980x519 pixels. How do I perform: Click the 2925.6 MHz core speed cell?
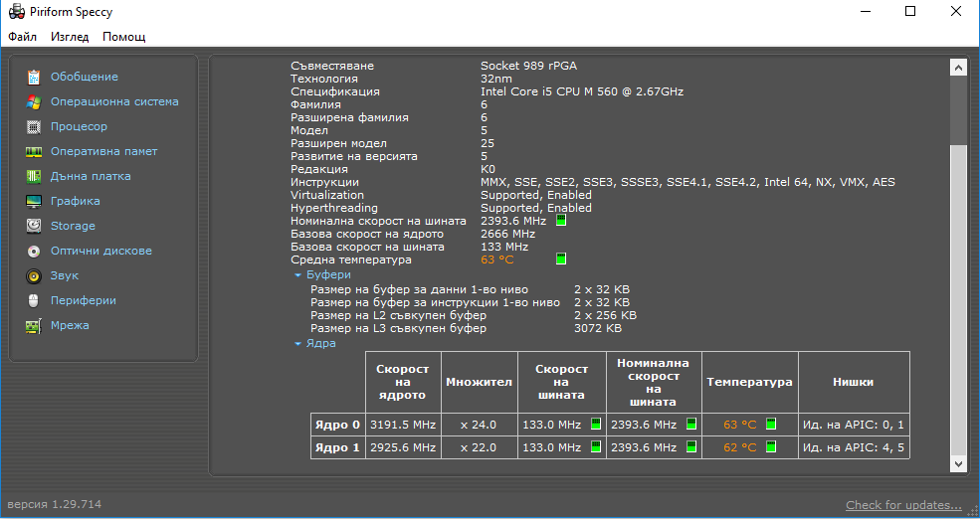coord(403,447)
